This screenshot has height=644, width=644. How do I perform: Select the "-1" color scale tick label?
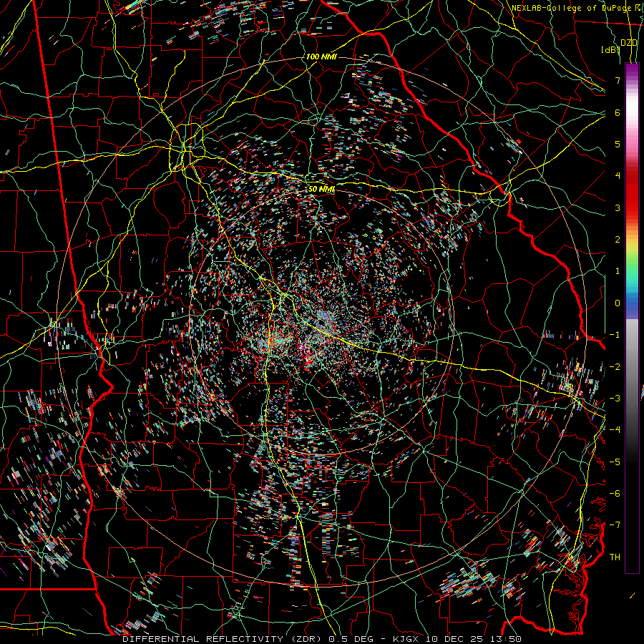click(615, 335)
